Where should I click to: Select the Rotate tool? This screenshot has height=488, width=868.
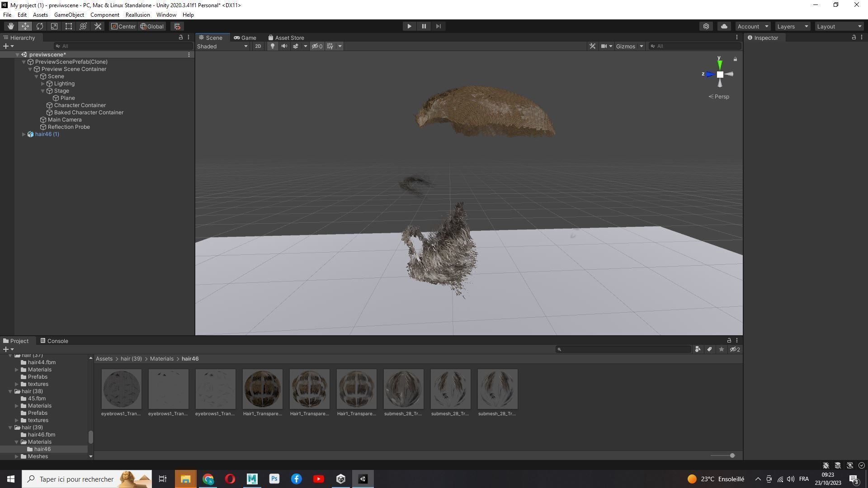tap(40, 26)
